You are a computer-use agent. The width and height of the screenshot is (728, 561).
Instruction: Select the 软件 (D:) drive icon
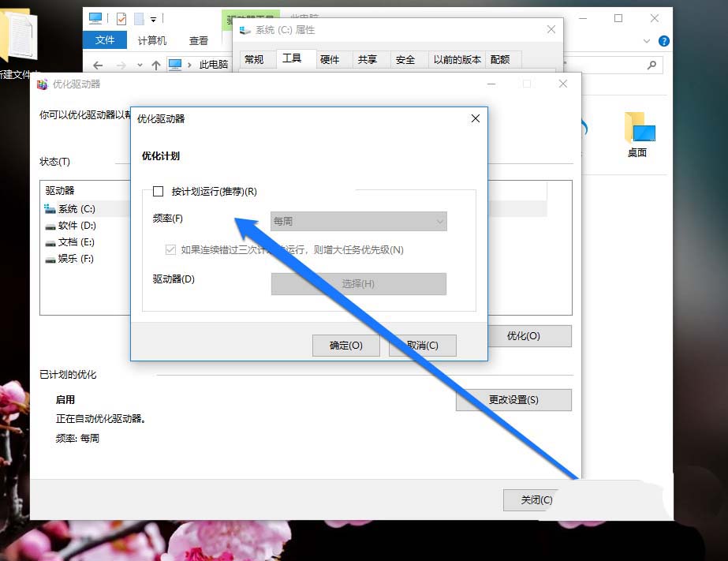tap(50, 226)
